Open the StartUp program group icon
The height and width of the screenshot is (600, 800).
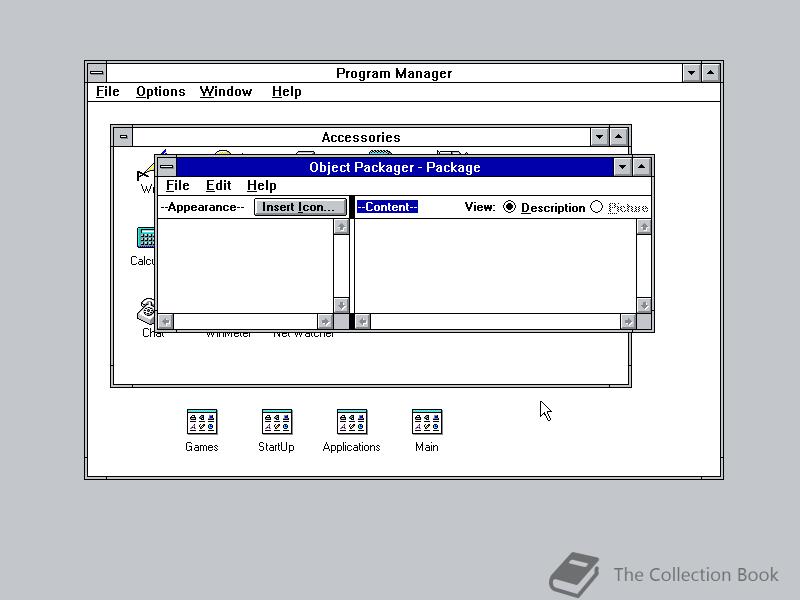coord(276,419)
